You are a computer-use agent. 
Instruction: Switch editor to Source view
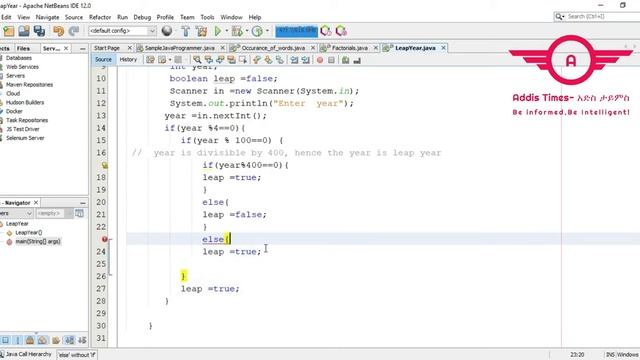click(103, 60)
